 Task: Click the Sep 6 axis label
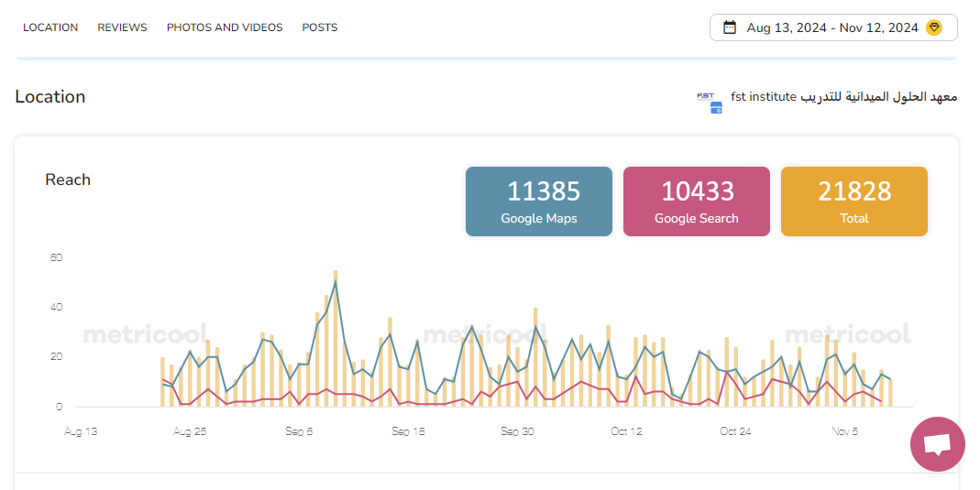tap(300, 431)
